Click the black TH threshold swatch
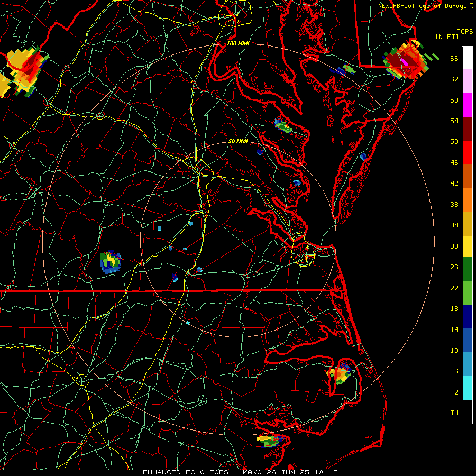 pyautogui.click(x=467, y=411)
